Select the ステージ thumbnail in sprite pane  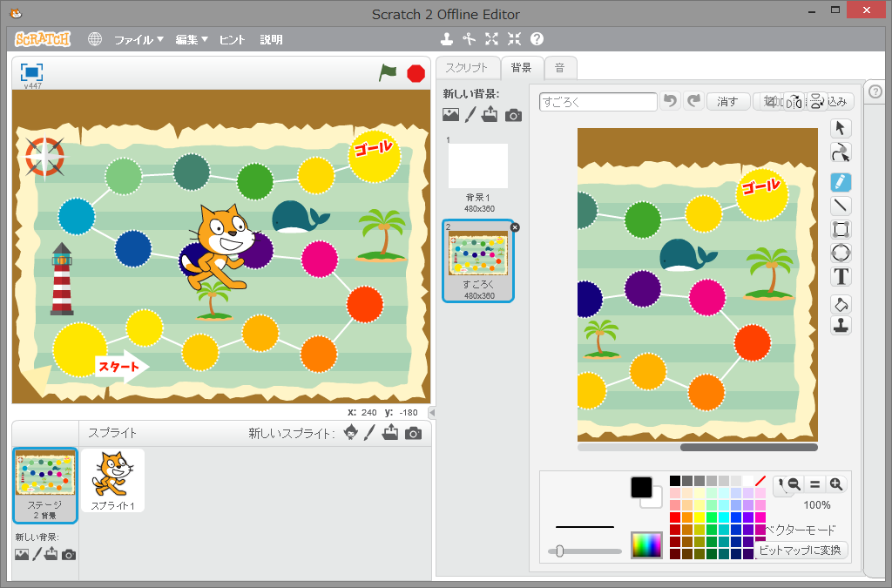[x=45, y=485]
